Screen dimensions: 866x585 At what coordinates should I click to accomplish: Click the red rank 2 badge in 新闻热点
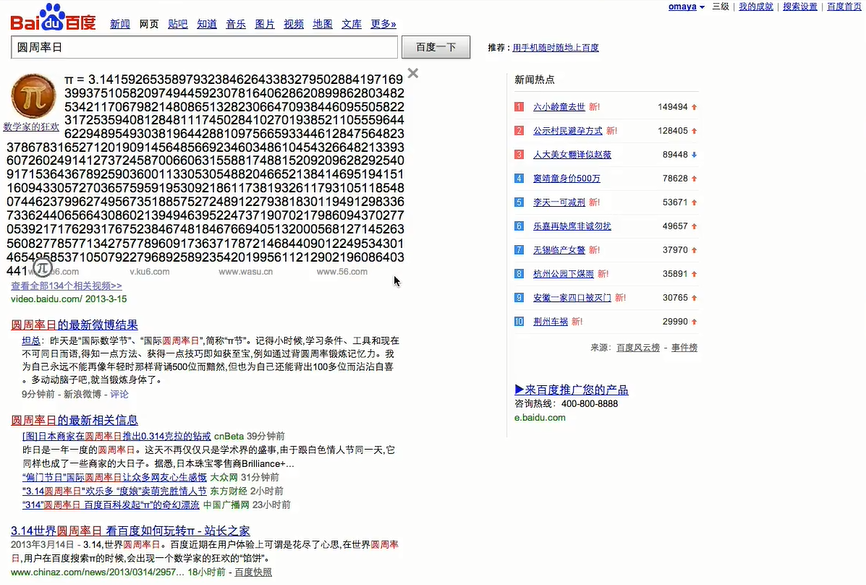[x=519, y=130]
